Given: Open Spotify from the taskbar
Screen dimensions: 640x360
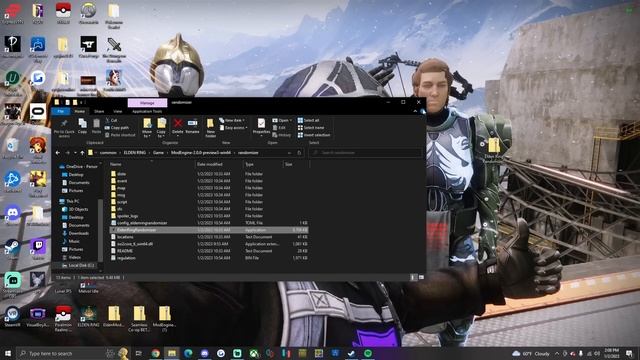Looking at the screenshot, I should pyautogui.click(x=368, y=353).
